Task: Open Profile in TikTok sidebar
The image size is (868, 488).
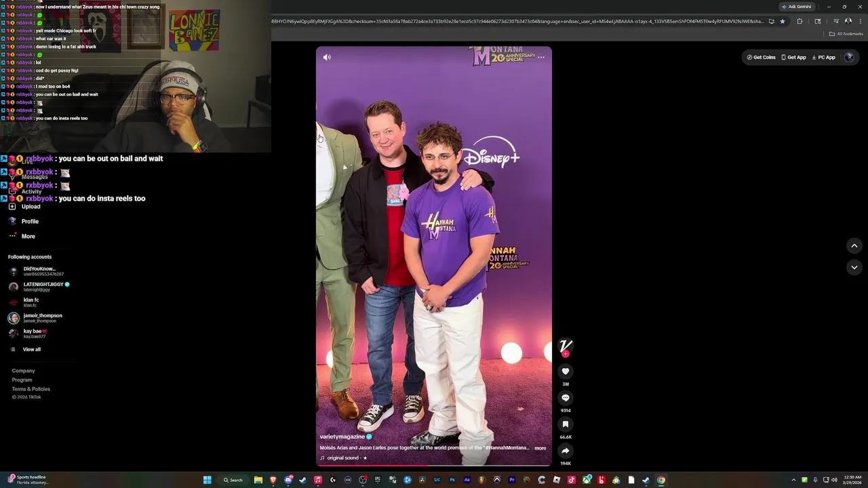Action: pos(24,222)
